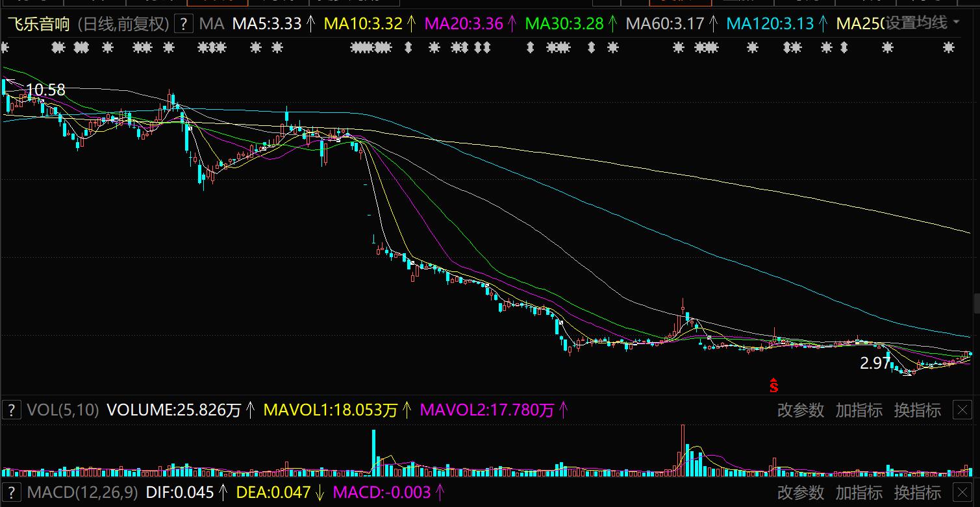
Task: Click the help icon beside 飞乐音响 title
Action: 184,25
